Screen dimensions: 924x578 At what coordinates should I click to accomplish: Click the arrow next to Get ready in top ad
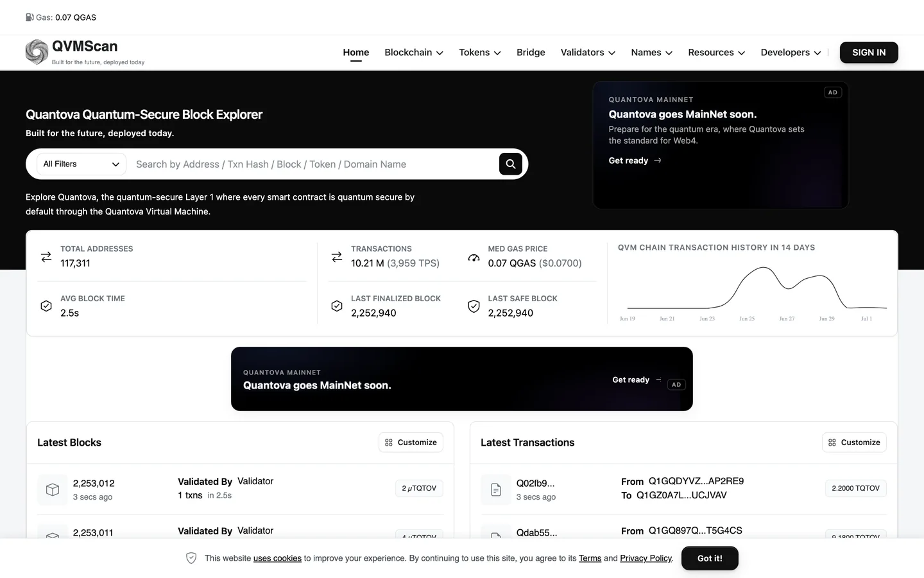658,161
